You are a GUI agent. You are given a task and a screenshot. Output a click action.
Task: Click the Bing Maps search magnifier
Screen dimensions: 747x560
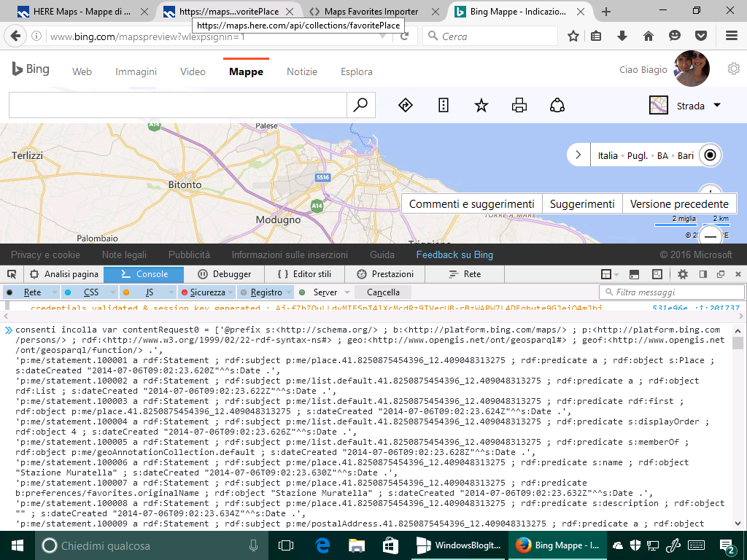click(x=360, y=105)
